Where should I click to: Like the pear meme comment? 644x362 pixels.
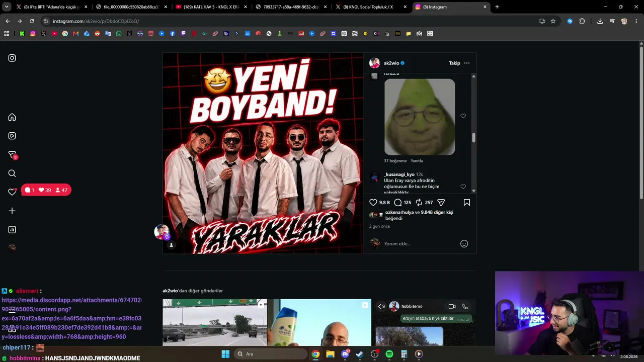463,116
